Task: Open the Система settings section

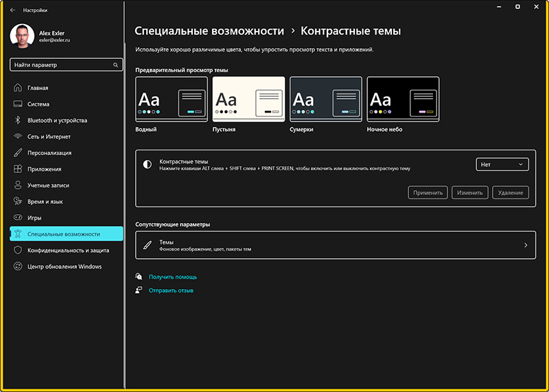Action: [38, 104]
